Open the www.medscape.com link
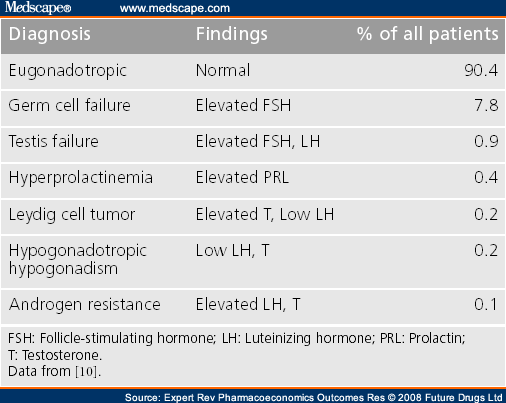The image size is (506, 403). (175, 8)
